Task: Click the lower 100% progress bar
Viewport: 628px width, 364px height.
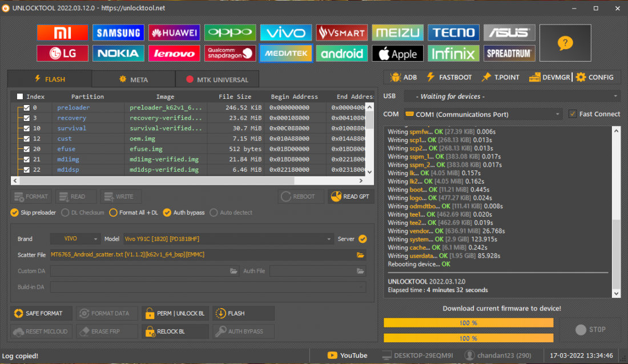Action: pos(468,338)
